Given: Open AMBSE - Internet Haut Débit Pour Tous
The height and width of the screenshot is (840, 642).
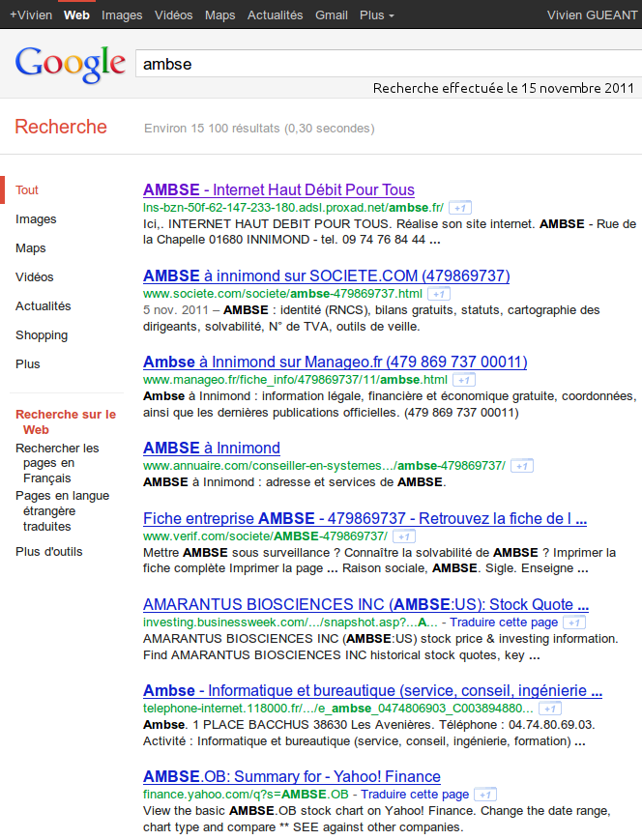Looking at the screenshot, I should [x=278, y=189].
